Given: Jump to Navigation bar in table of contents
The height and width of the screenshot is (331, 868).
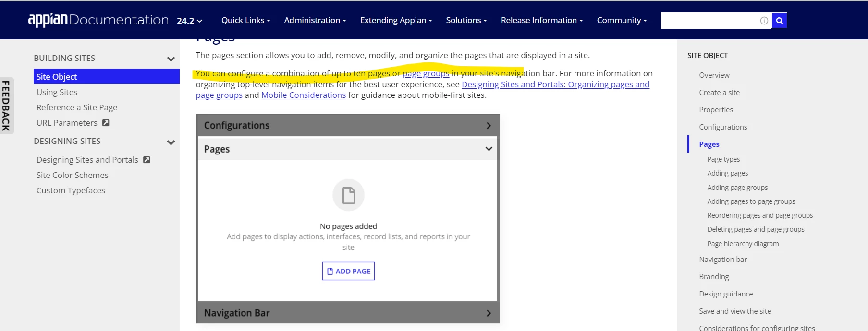Looking at the screenshot, I should click(723, 260).
